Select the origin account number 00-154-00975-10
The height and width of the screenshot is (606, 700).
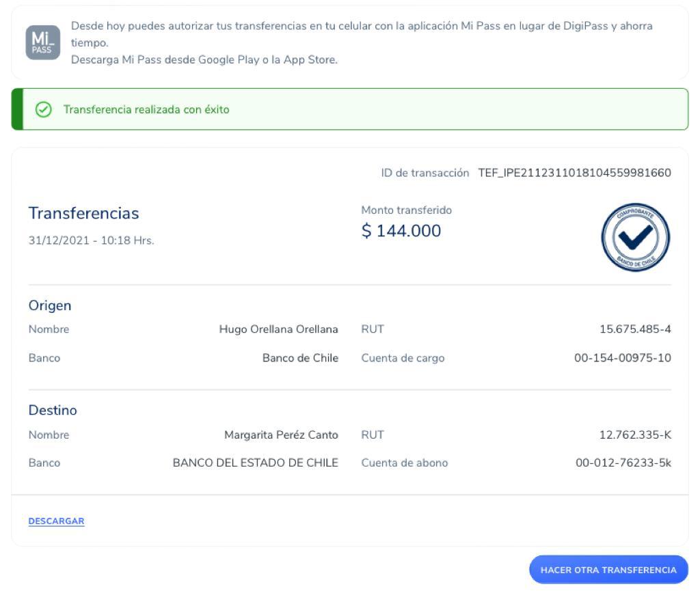[622, 358]
